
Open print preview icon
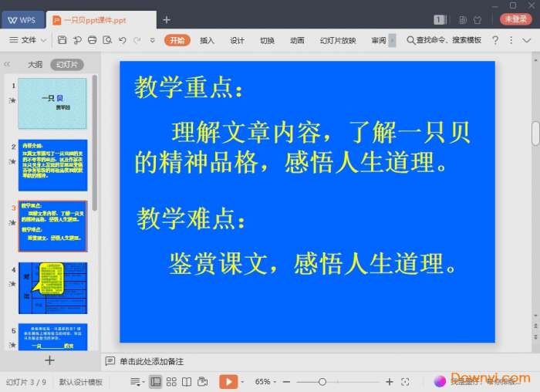point(107,40)
